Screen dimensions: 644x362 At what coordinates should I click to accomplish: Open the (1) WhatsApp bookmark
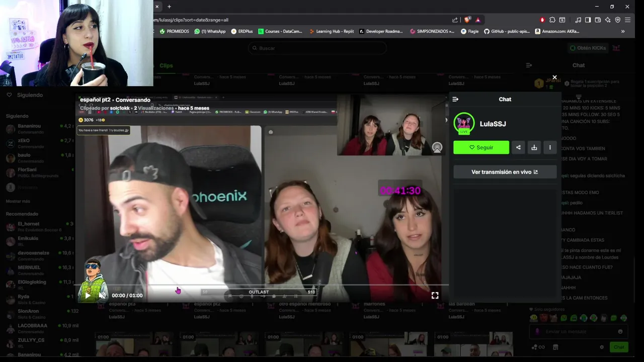click(x=210, y=31)
